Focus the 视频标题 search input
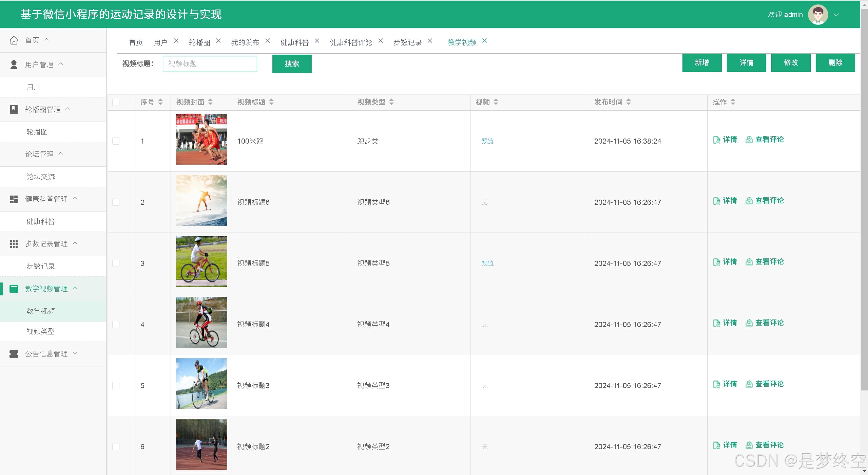The width and height of the screenshot is (868, 475). click(x=210, y=64)
